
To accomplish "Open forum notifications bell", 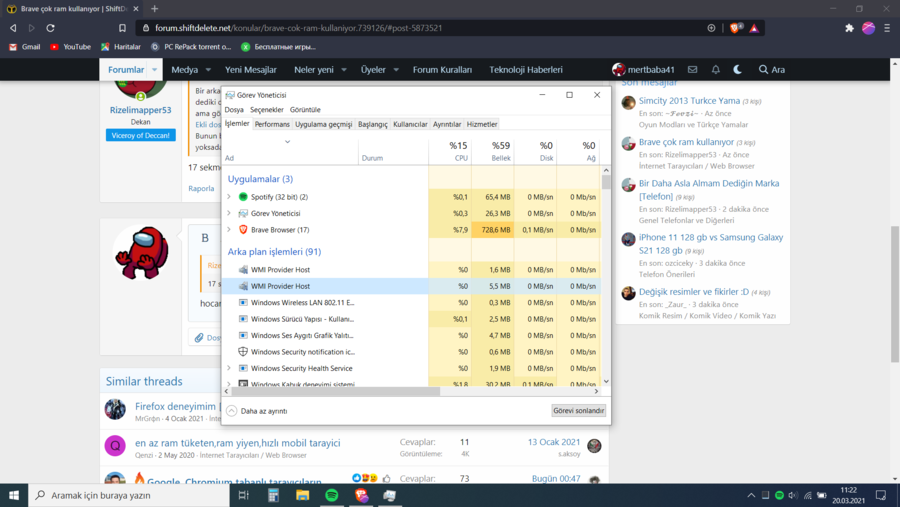I will [716, 69].
